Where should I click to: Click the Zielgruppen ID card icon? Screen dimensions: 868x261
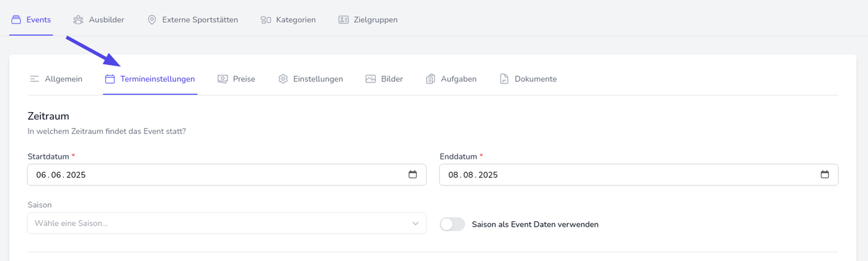point(343,20)
